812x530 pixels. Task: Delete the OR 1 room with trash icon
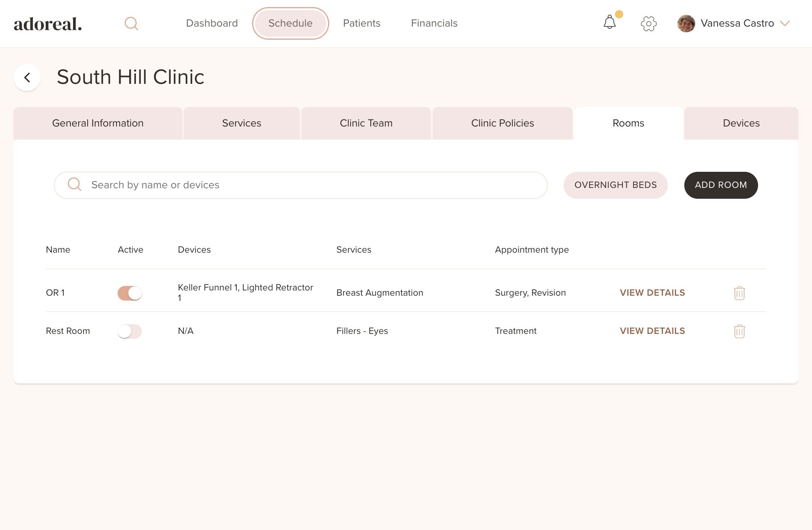pyautogui.click(x=739, y=293)
